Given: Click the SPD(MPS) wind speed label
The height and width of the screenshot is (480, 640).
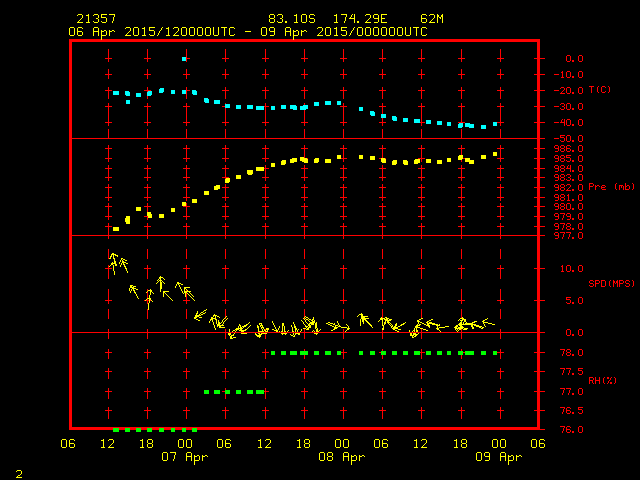Looking at the screenshot, I should tap(611, 283).
